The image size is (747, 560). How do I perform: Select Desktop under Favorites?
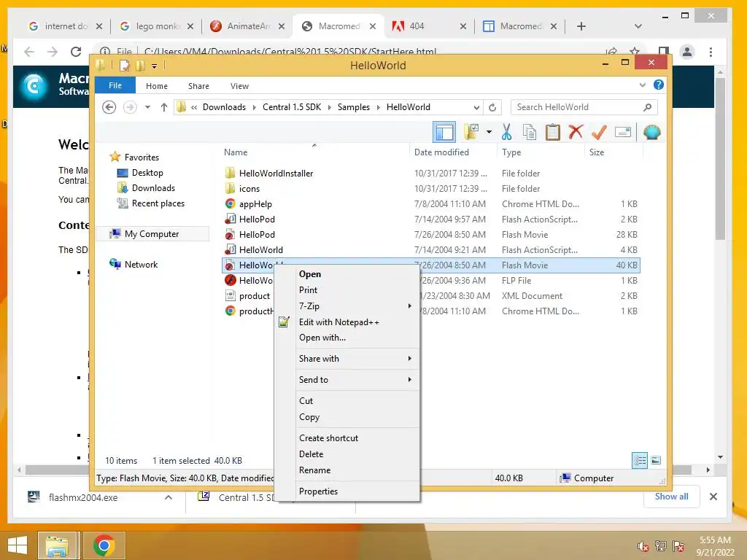(147, 173)
